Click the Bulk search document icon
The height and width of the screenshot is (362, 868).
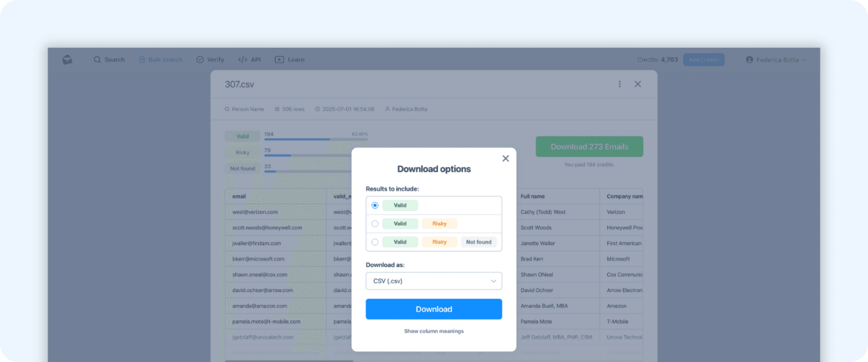tap(142, 60)
